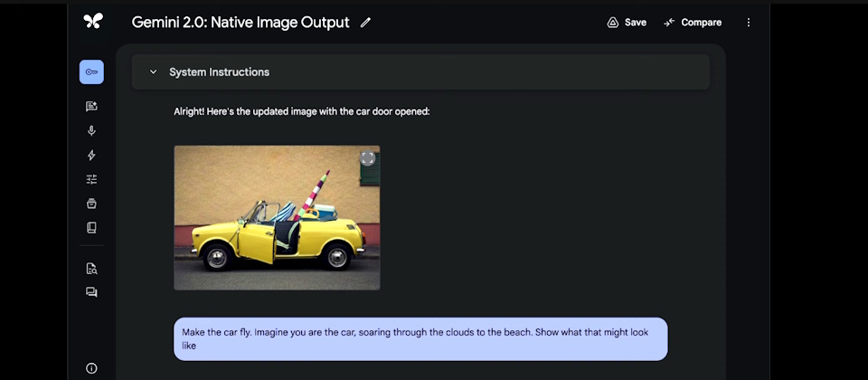Click the 'Alright! Here's the updated image' response text

pos(302,111)
